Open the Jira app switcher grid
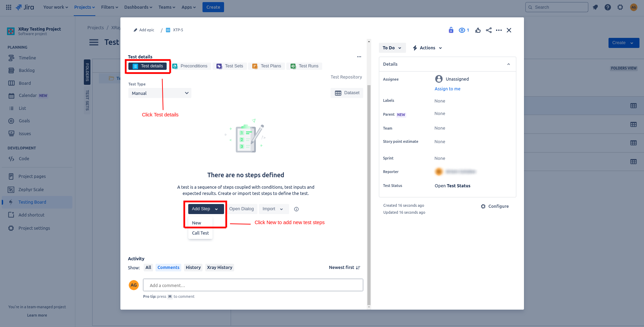 pyautogui.click(x=9, y=7)
